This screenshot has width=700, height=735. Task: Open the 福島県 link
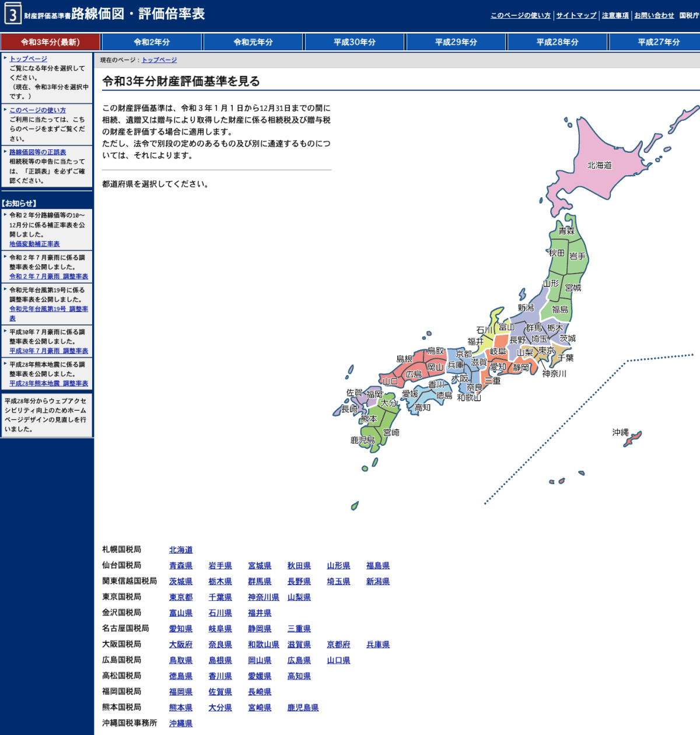click(x=378, y=566)
